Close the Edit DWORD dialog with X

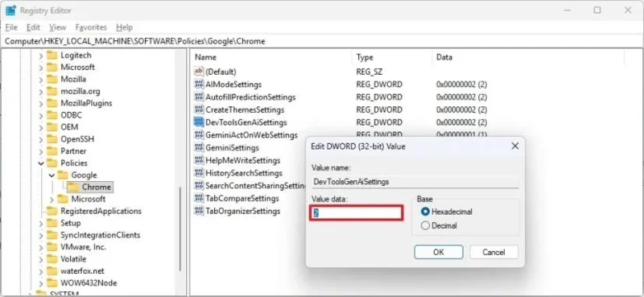coord(514,146)
